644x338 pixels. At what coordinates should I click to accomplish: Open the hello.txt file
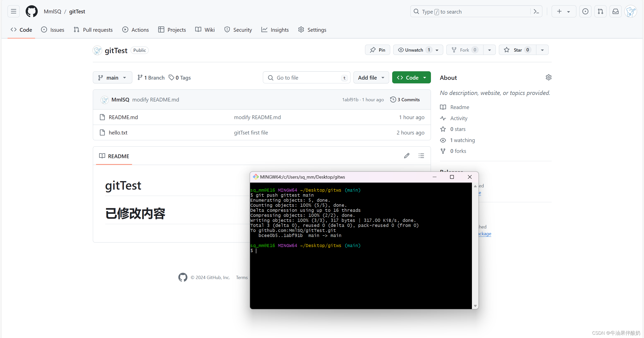[x=118, y=132]
